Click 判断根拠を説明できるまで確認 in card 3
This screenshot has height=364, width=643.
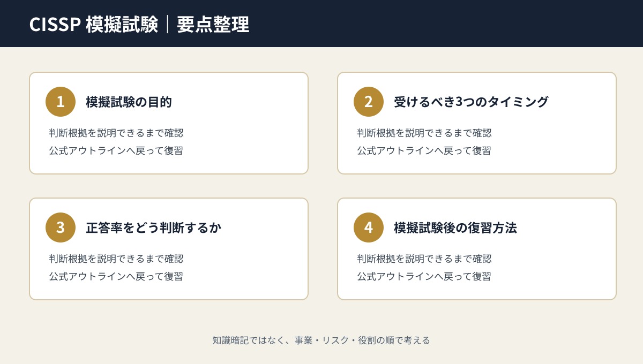pos(116,259)
